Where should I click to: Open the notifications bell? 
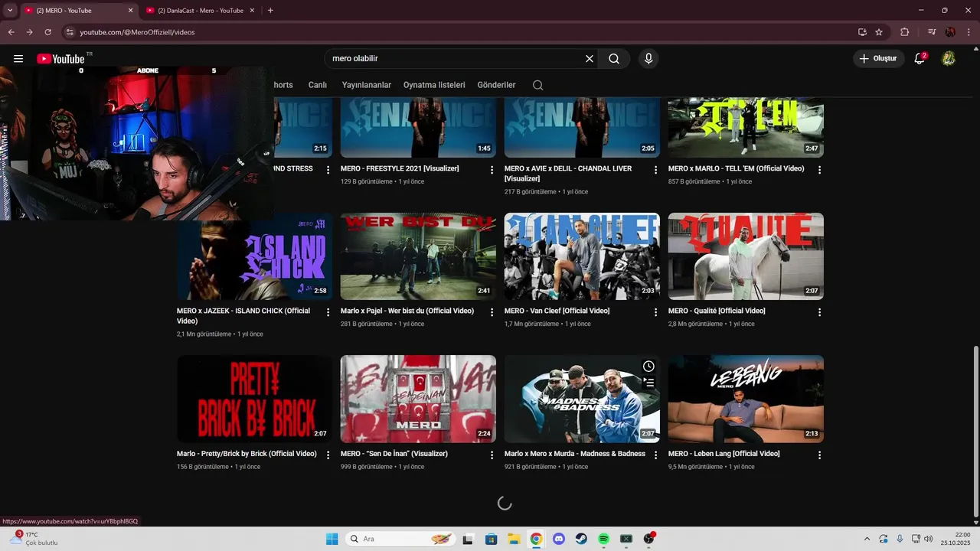click(920, 59)
